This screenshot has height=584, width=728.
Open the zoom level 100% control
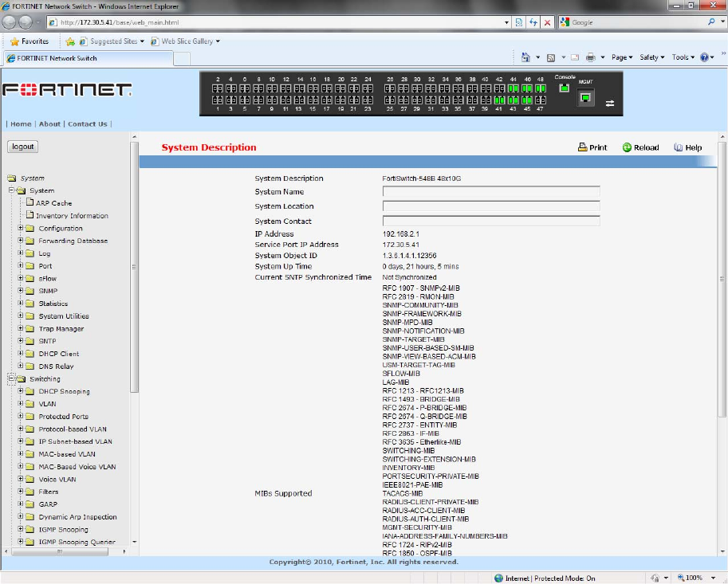698,578
